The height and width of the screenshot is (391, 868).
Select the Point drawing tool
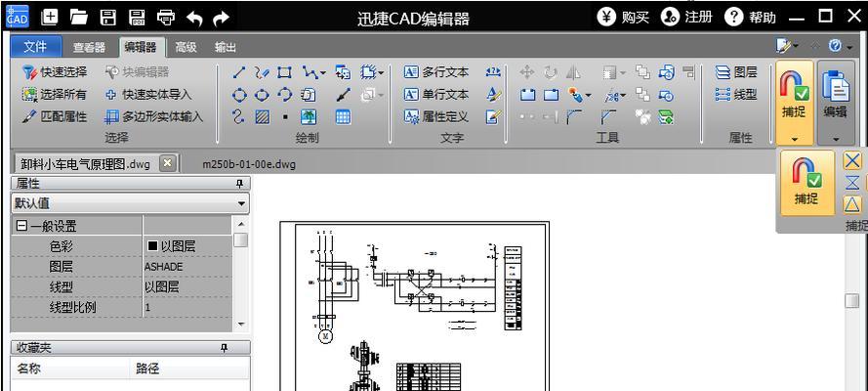click(285, 117)
